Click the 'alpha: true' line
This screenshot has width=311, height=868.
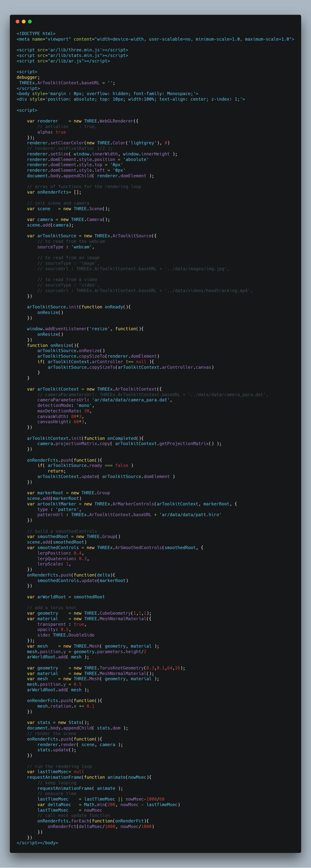click(52, 132)
